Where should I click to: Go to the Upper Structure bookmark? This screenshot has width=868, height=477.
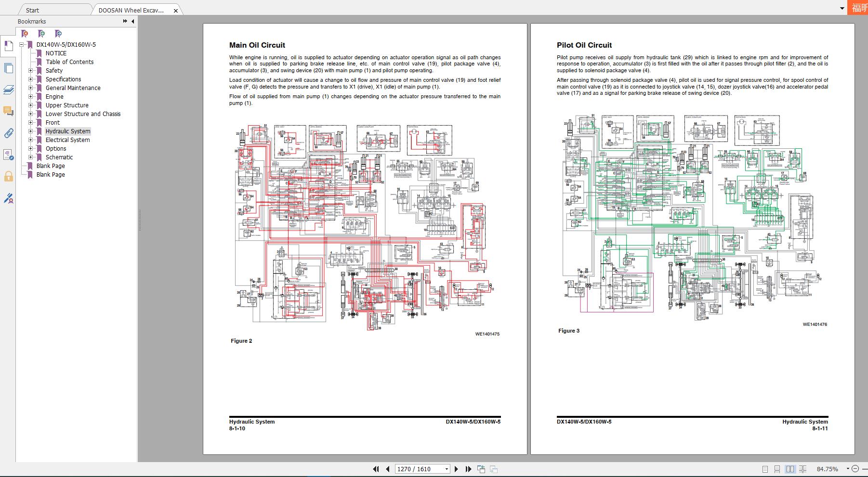tap(67, 105)
